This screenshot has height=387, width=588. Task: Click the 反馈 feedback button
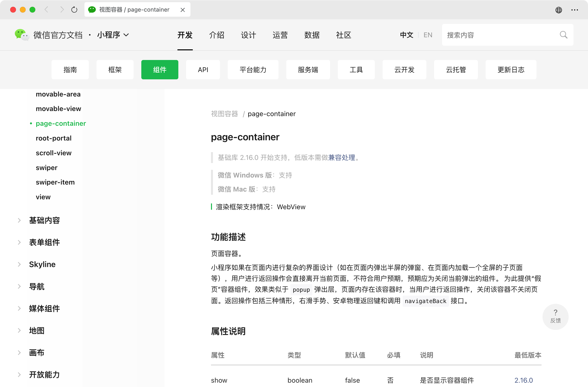[x=555, y=317]
